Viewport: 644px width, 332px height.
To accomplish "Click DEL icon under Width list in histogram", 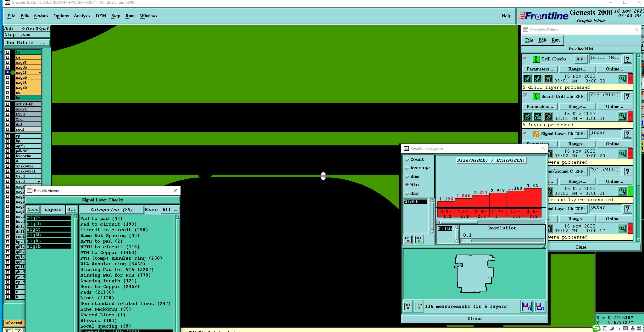I will [408, 239].
